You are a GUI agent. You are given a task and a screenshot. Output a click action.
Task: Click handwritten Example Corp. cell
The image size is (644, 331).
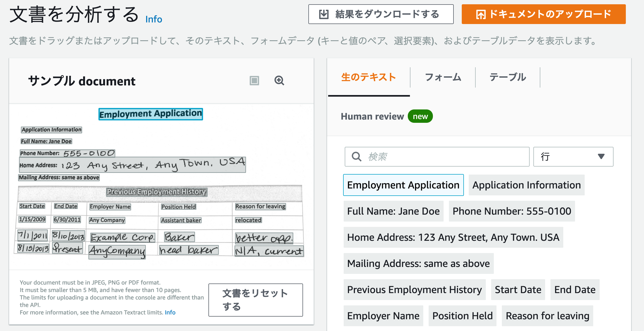click(x=123, y=237)
